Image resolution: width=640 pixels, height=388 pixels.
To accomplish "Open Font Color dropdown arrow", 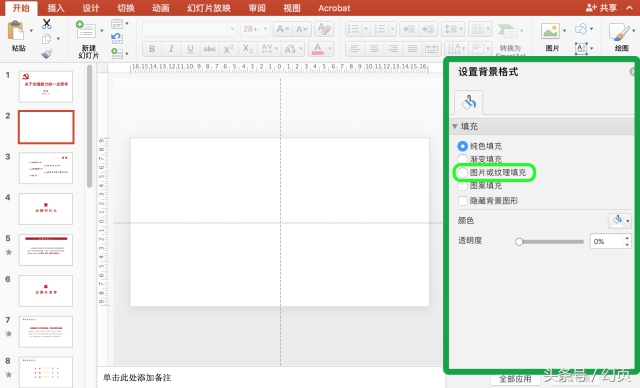I will (330, 49).
